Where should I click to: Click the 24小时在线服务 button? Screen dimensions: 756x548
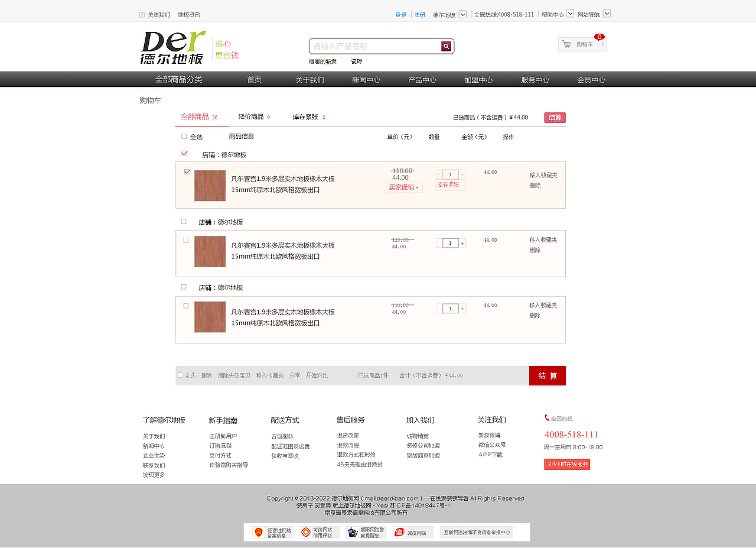567,464
